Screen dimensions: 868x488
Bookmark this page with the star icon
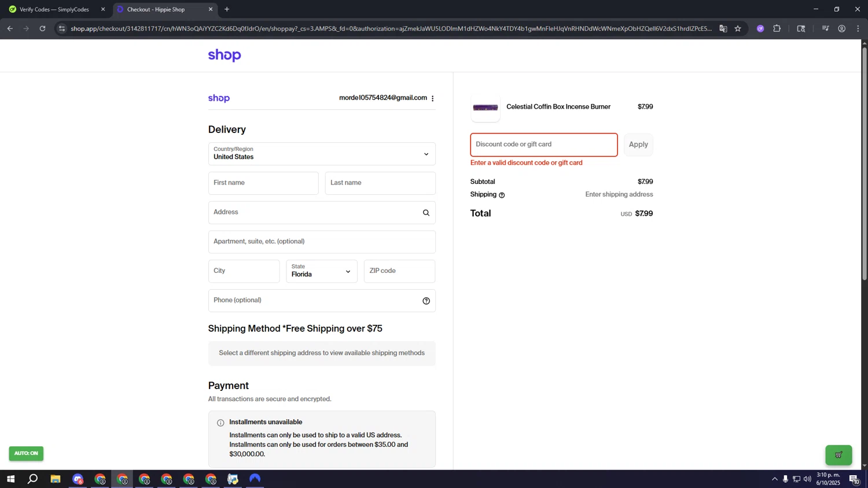pos(738,28)
